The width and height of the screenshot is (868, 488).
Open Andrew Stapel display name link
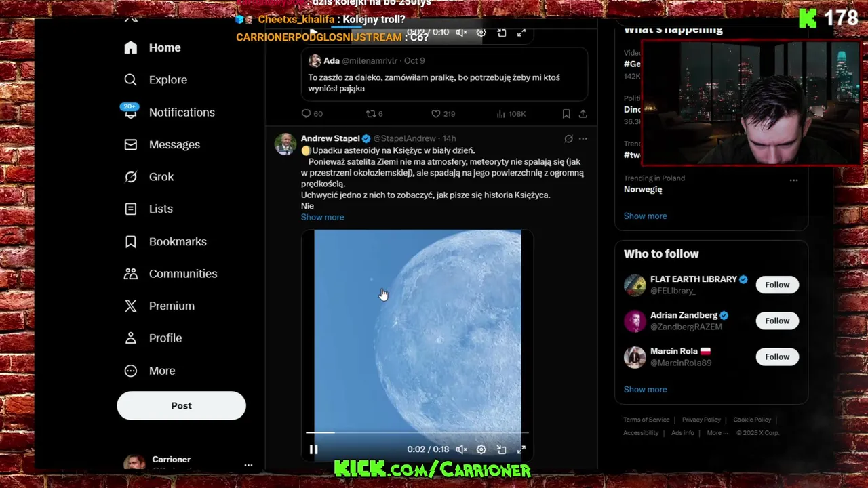point(330,138)
